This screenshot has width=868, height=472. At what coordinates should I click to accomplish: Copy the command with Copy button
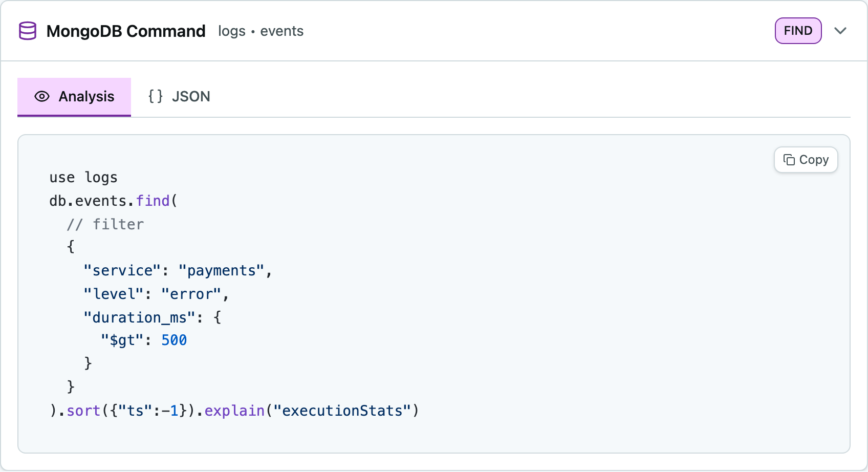(x=806, y=160)
